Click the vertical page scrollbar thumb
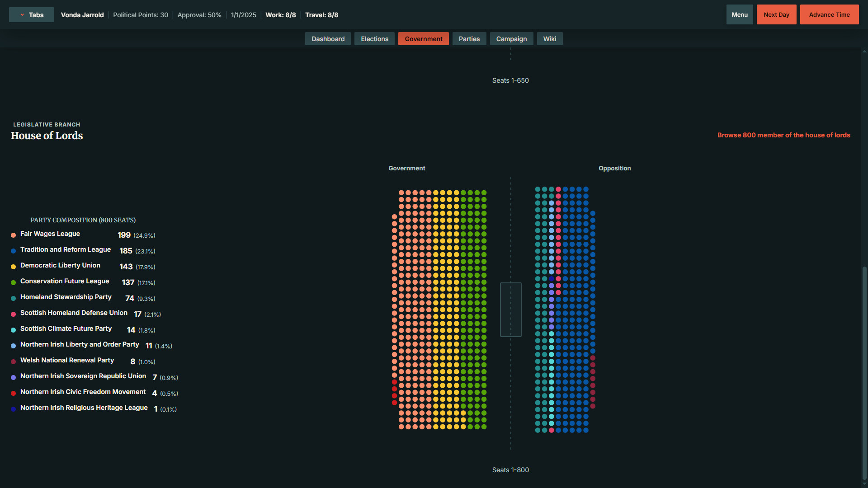Image resolution: width=868 pixels, height=488 pixels. coord(864,373)
